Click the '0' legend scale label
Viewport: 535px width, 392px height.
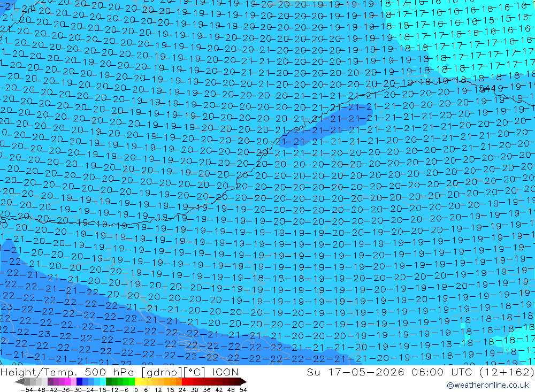click(136, 390)
